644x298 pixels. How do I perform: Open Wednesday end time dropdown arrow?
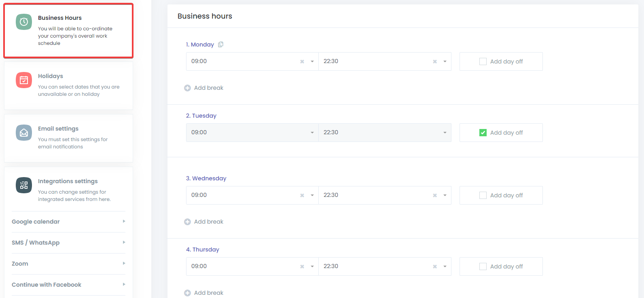point(445,195)
